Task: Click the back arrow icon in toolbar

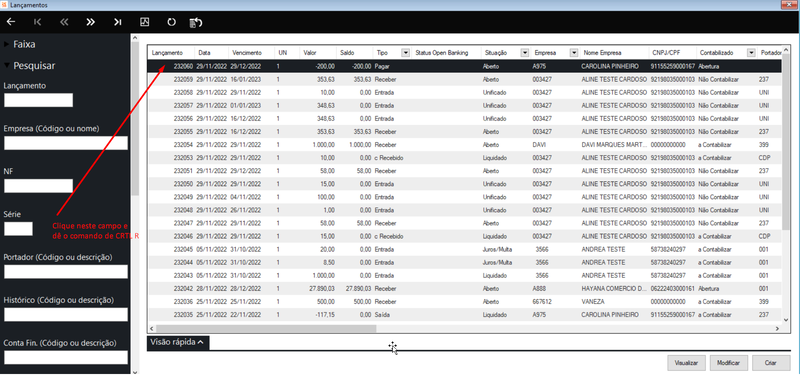Action: 11,22
